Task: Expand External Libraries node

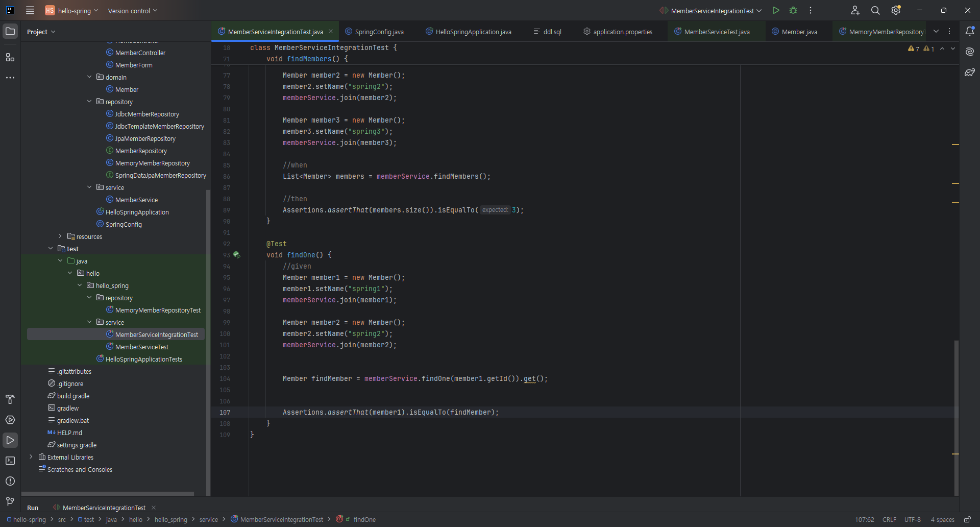Action: click(31, 457)
